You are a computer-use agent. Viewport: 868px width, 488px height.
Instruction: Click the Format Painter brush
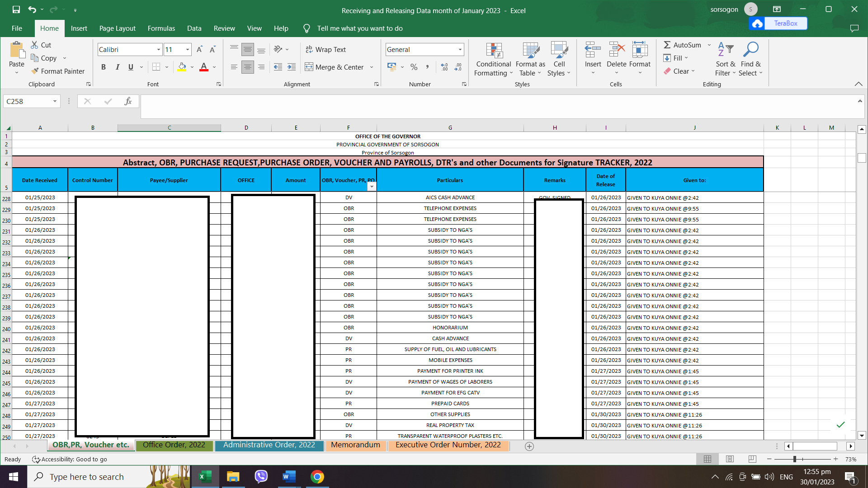point(35,71)
